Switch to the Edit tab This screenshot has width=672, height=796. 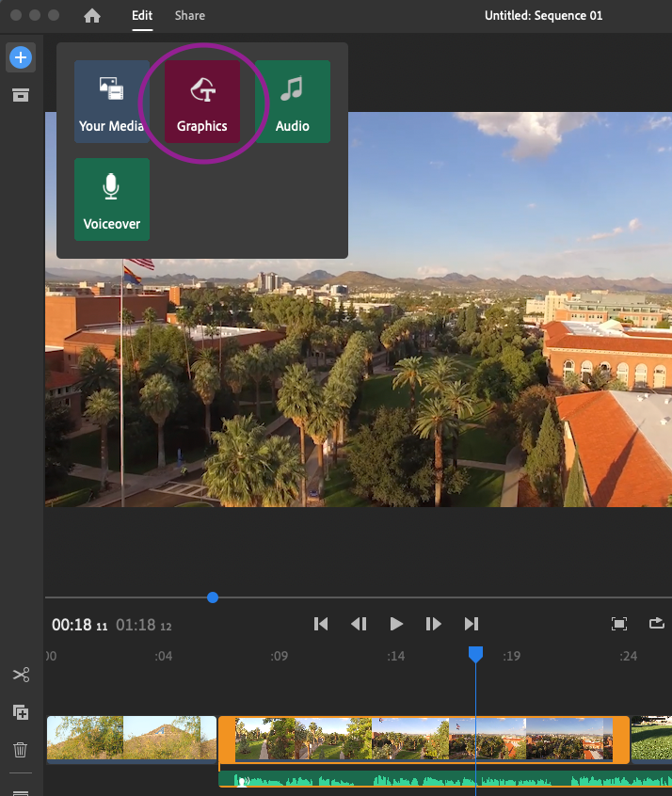tap(142, 16)
